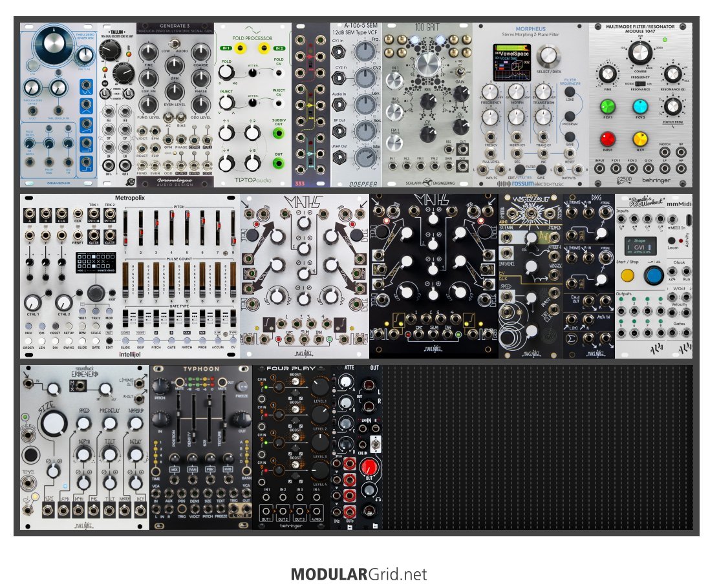
Task: Click the Morpheus VowelSpace display
Action: (x=511, y=62)
